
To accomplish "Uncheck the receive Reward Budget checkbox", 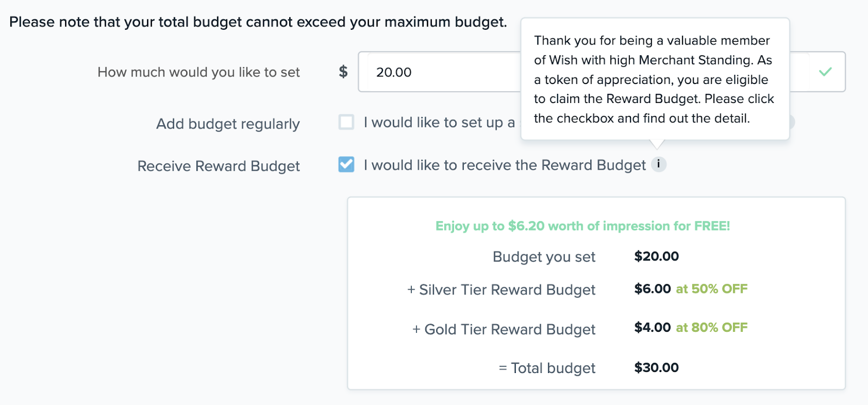I will click(346, 164).
